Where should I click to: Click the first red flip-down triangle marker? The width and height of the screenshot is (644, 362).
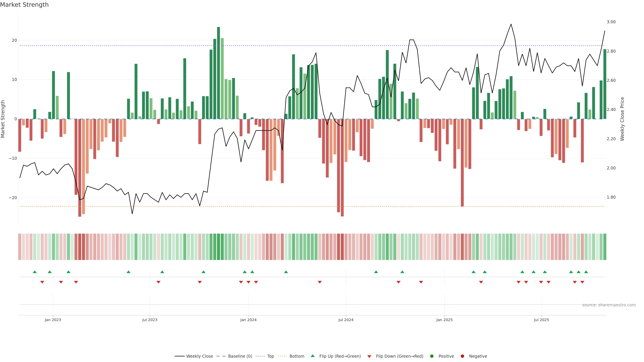point(42,282)
